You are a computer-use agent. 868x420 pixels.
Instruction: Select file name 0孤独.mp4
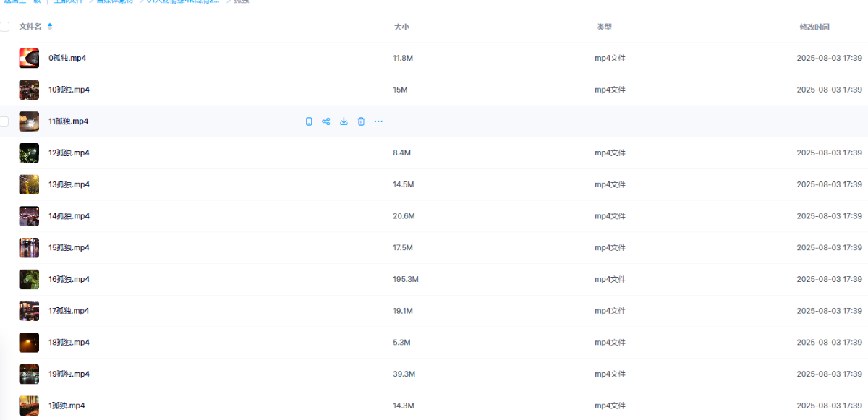pos(67,58)
